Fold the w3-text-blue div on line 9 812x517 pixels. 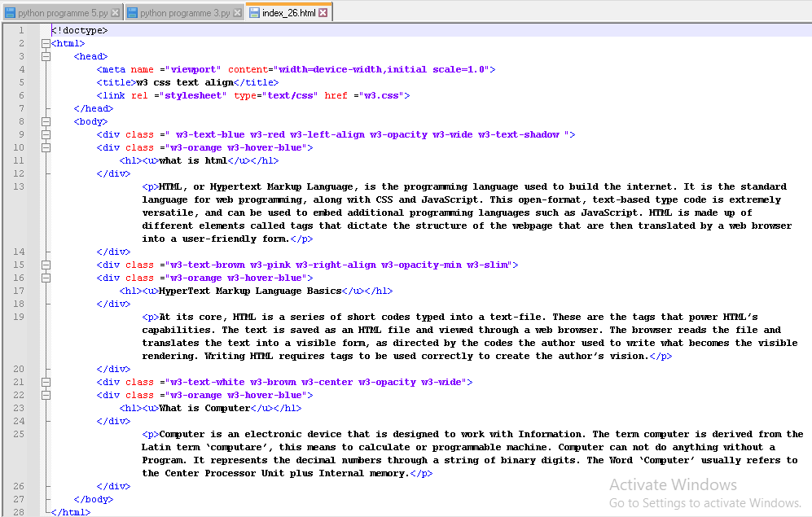pyautogui.click(x=46, y=134)
